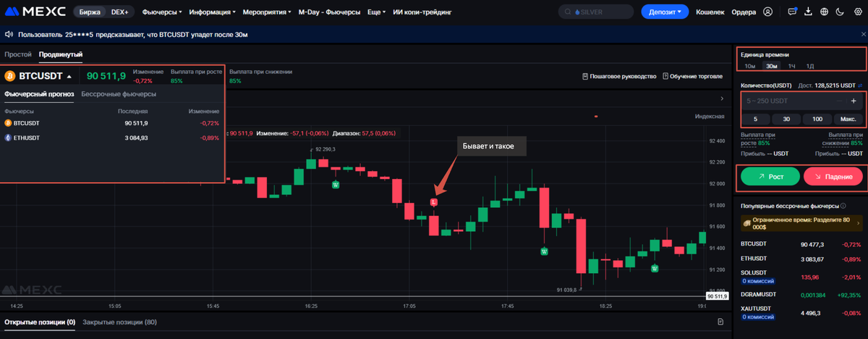The width and height of the screenshot is (868, 339).
Task: Select the Биржа mode button
Action: coord(90,12)
